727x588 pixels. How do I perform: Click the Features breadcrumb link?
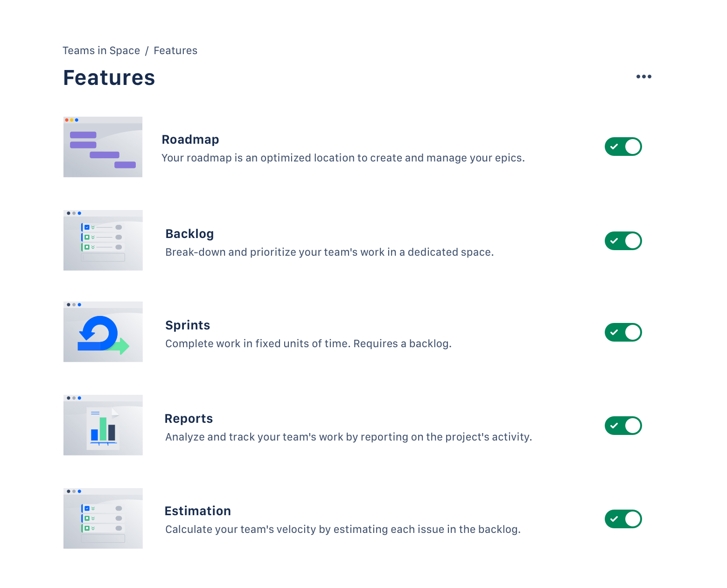point(175,50)
